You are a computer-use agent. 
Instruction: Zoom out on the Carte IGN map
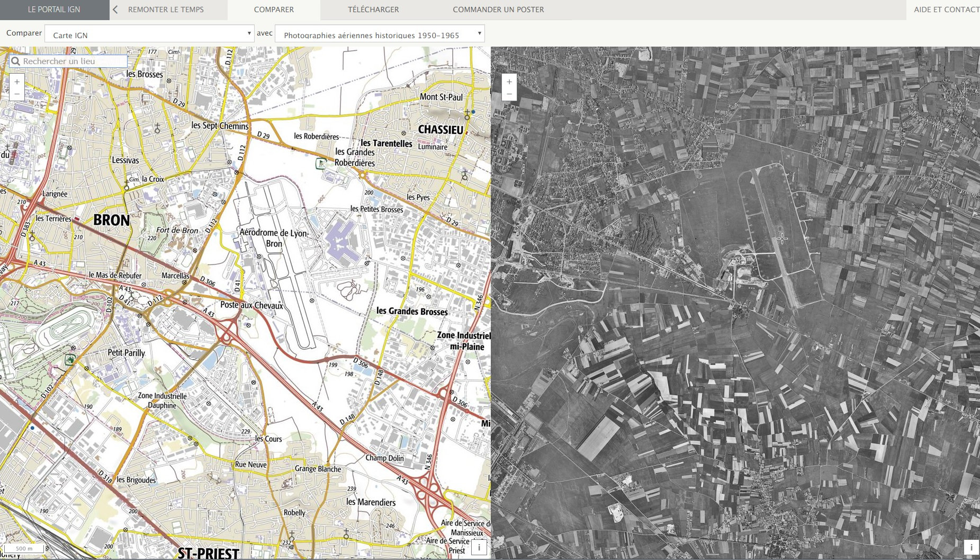pyautogui.click(x=17, y=94)
